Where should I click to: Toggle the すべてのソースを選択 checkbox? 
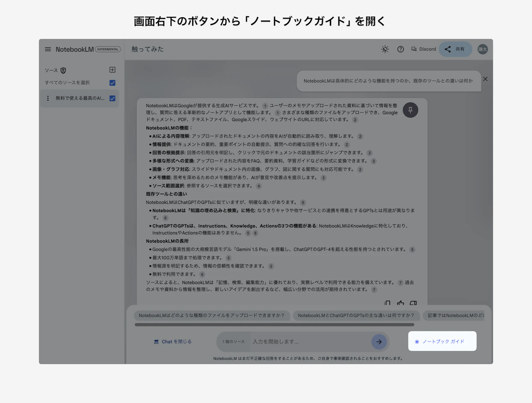(112, 83)
